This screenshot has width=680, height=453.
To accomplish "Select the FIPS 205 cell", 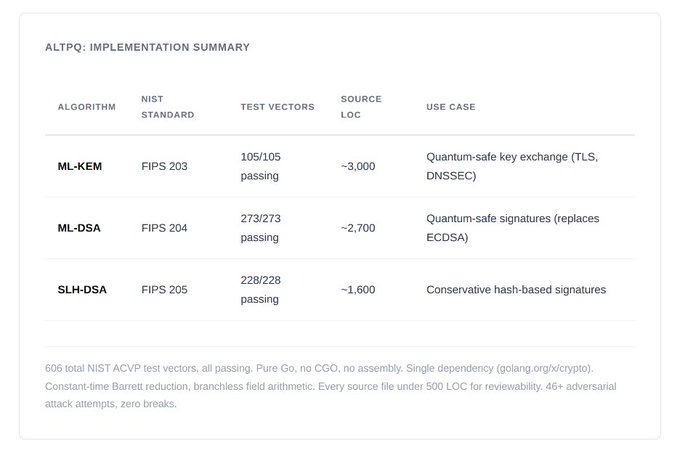I will point(164,290).
